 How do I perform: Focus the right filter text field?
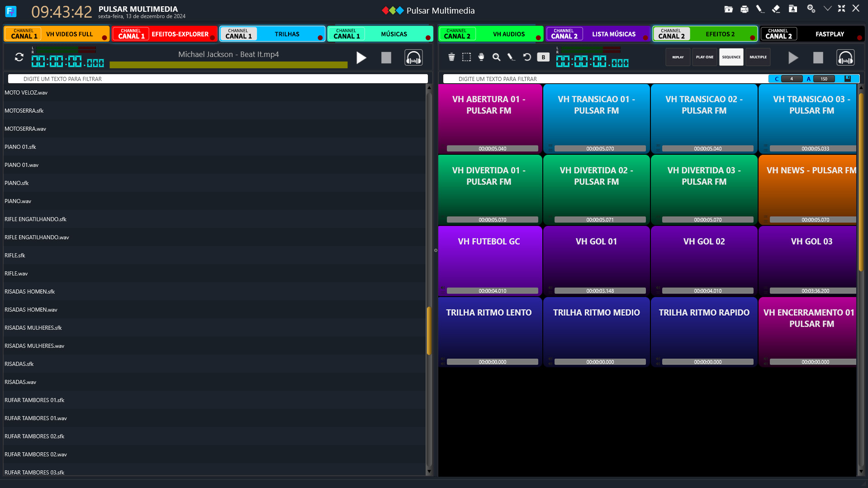(606, 79)
